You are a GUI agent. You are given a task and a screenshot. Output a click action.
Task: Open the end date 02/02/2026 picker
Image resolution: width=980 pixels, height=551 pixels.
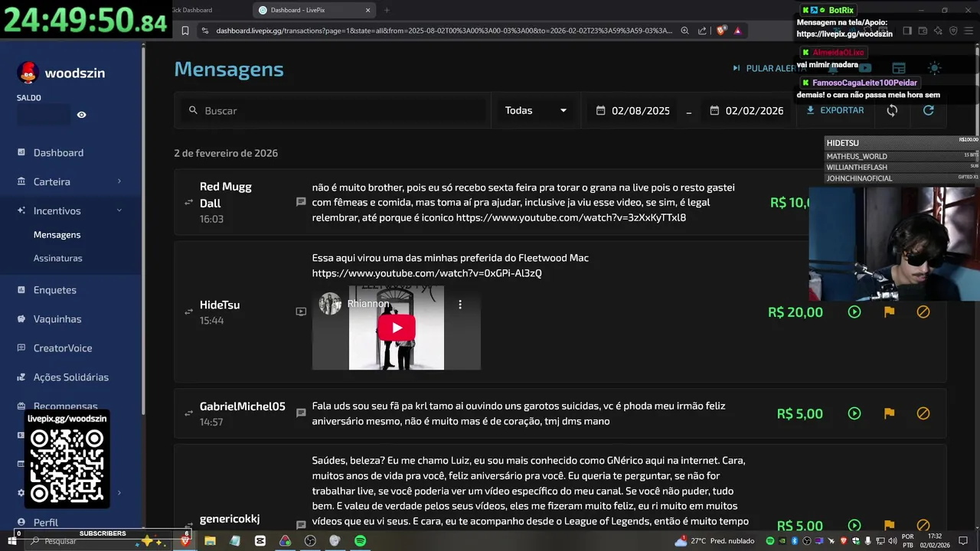(x=747, y=110)
